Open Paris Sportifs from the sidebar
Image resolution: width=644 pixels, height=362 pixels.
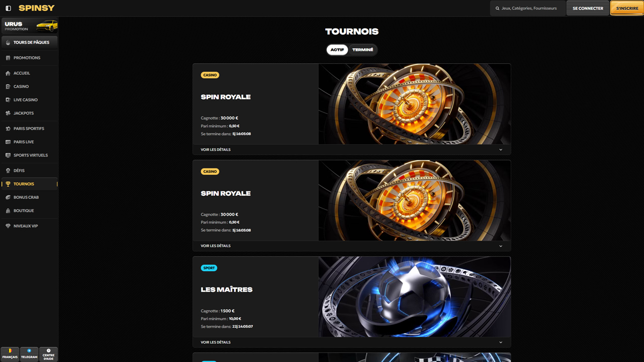29,129
